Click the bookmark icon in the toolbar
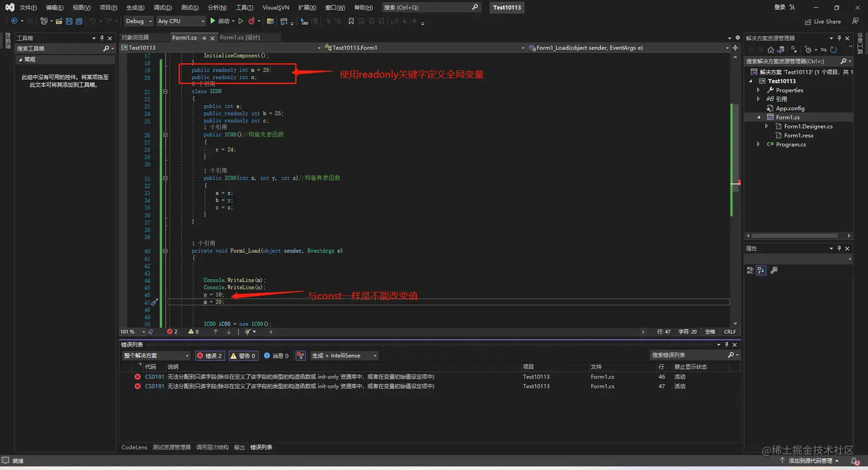Image resolution: width=868 pixels, height=470 pixels. 351,21
